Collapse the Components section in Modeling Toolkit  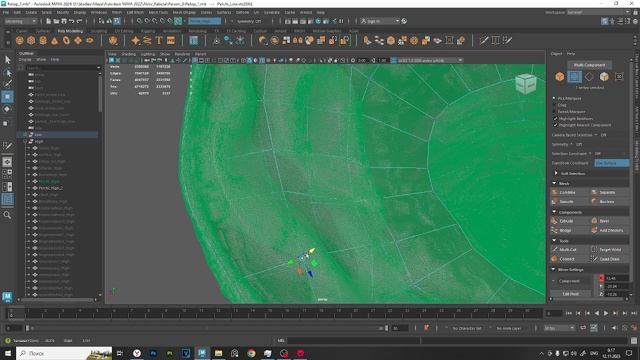(x=554, y=212)
